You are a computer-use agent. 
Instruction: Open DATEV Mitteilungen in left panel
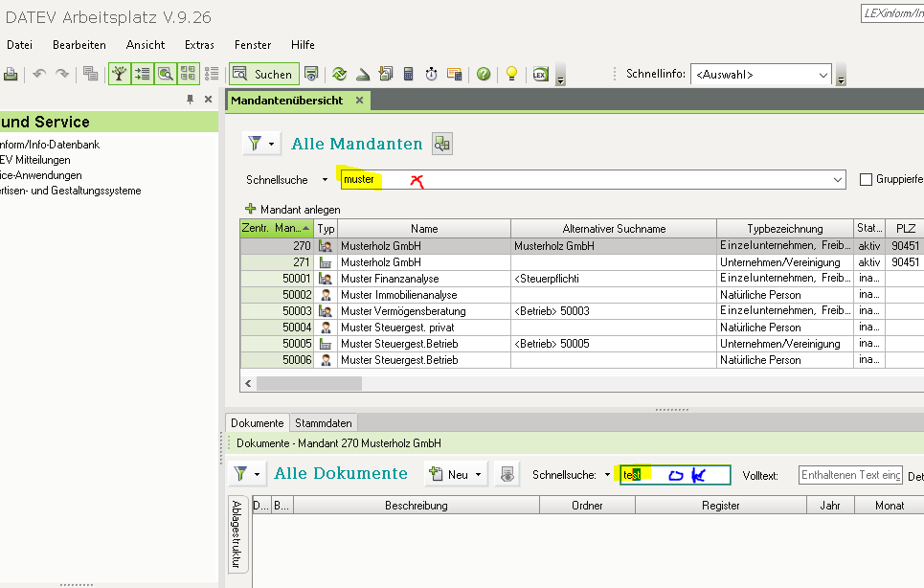pos(35,160)
